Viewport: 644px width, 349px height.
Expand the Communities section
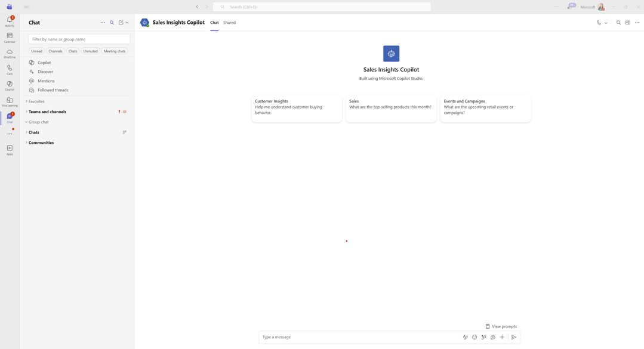coord(40,143)
